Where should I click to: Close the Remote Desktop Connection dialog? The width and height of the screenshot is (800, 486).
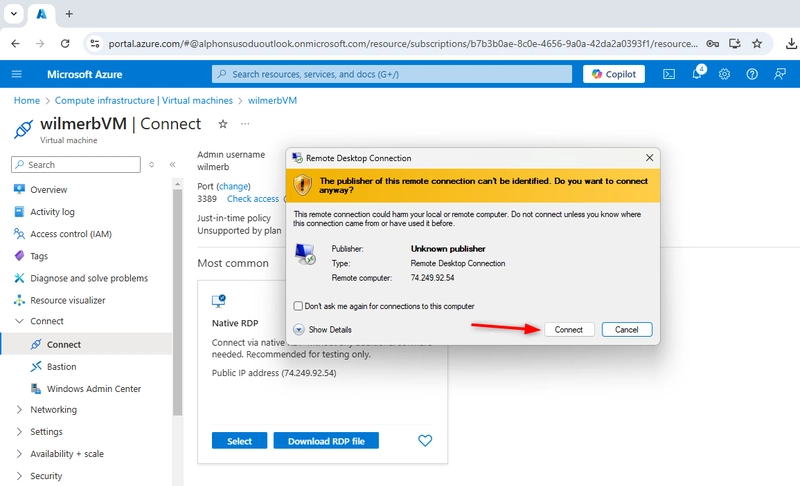click(x=649, y=158)
